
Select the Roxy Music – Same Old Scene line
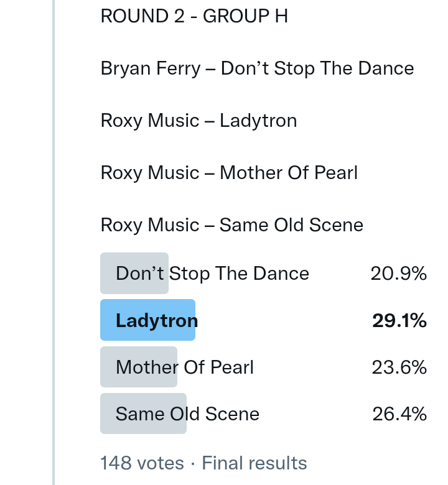point(231,224)
